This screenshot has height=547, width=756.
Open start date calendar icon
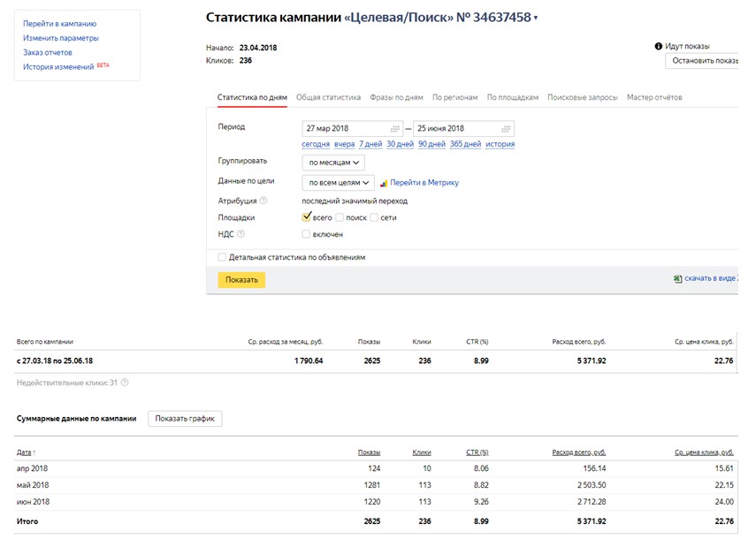pos(395,129)
